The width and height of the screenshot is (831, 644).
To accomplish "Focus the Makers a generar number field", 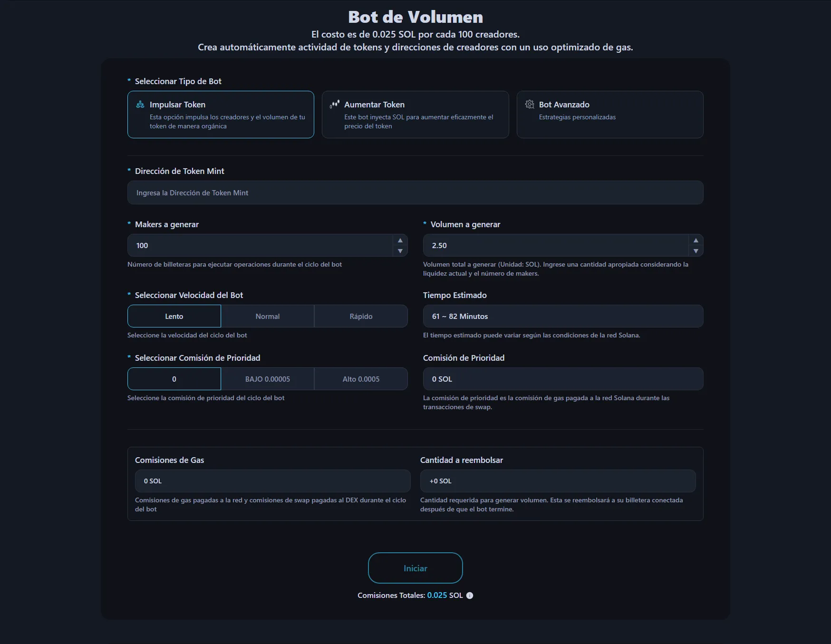I will [260, 246].
